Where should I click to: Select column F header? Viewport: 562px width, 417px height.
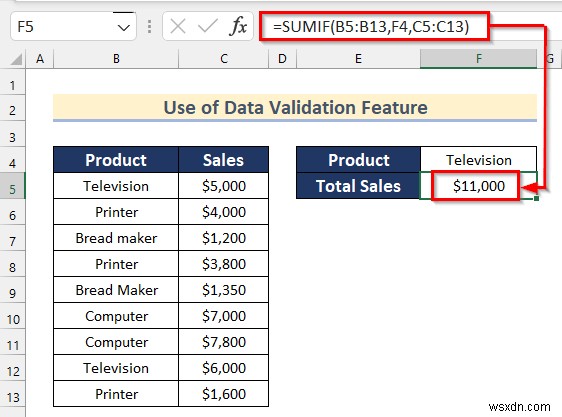coord(478,58)
